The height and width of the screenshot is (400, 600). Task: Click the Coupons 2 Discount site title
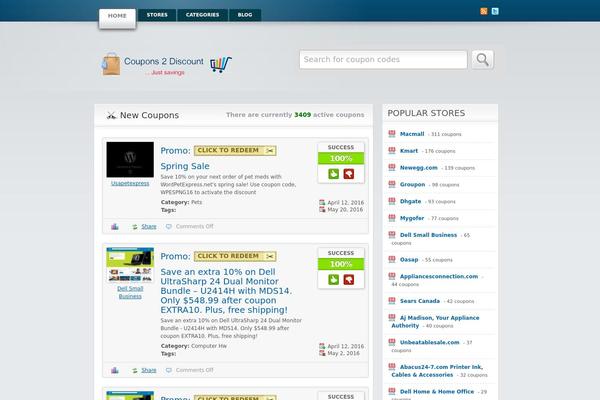pos(164,61)
